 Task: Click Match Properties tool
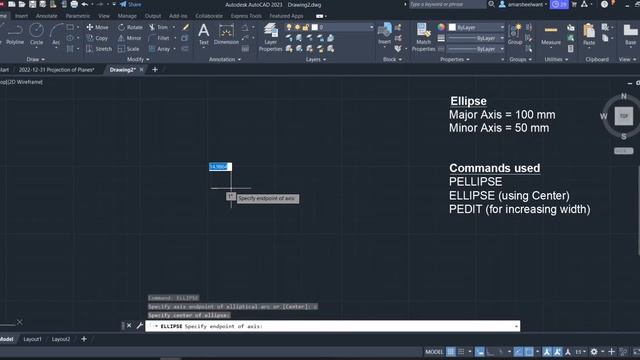423,37
